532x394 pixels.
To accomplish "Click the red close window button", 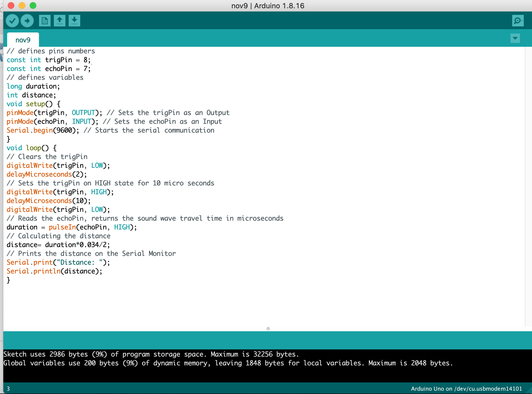I will click(x=11, y=6).
